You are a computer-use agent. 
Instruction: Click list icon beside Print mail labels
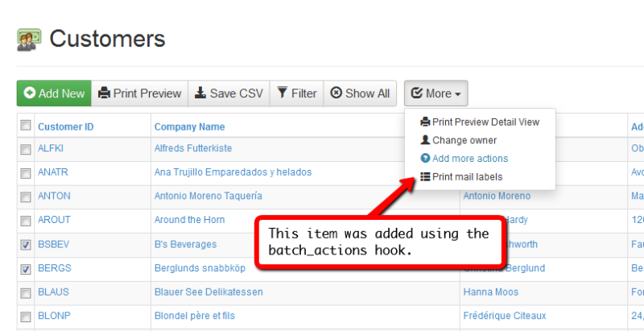(425, 176)
